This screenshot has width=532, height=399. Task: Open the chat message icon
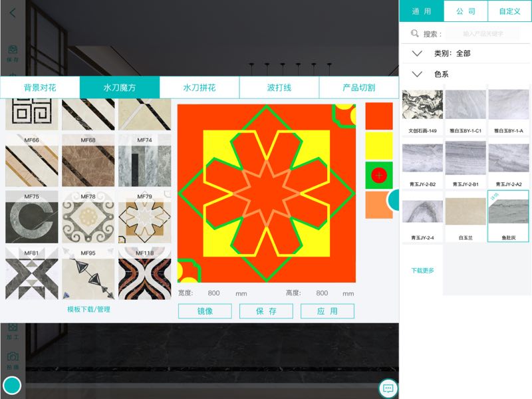click(388, 388)
